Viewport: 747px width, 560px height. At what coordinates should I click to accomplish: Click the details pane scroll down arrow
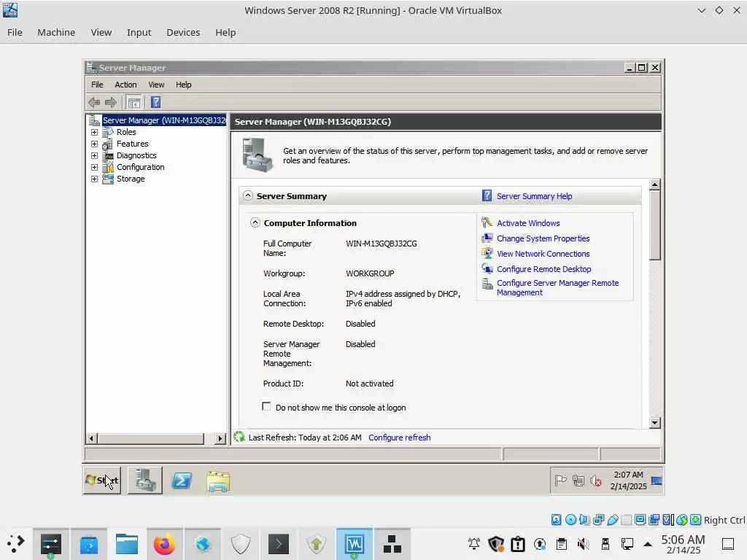point(655,422)
